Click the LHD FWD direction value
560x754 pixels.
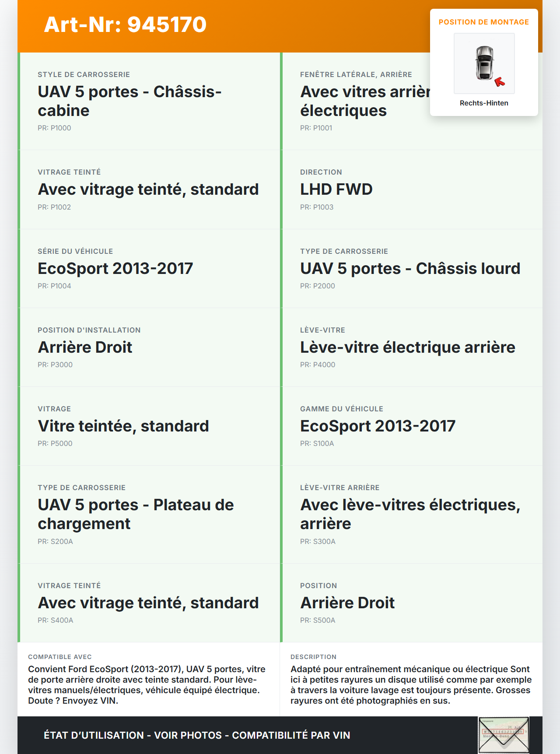336,189
